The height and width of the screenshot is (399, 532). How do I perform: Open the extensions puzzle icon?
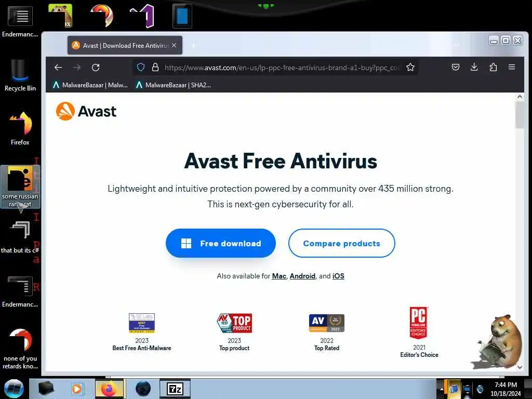[493, 67]
